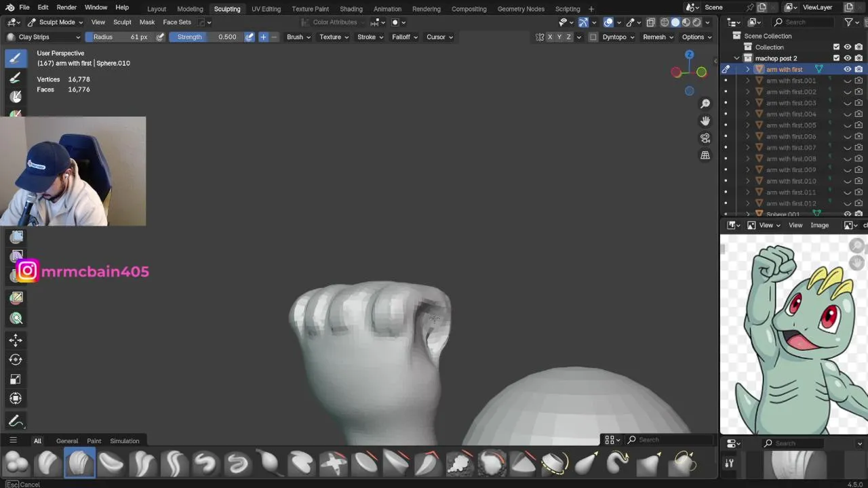Toggle strength pressure sensitivity icon

(x=250, y=37)
